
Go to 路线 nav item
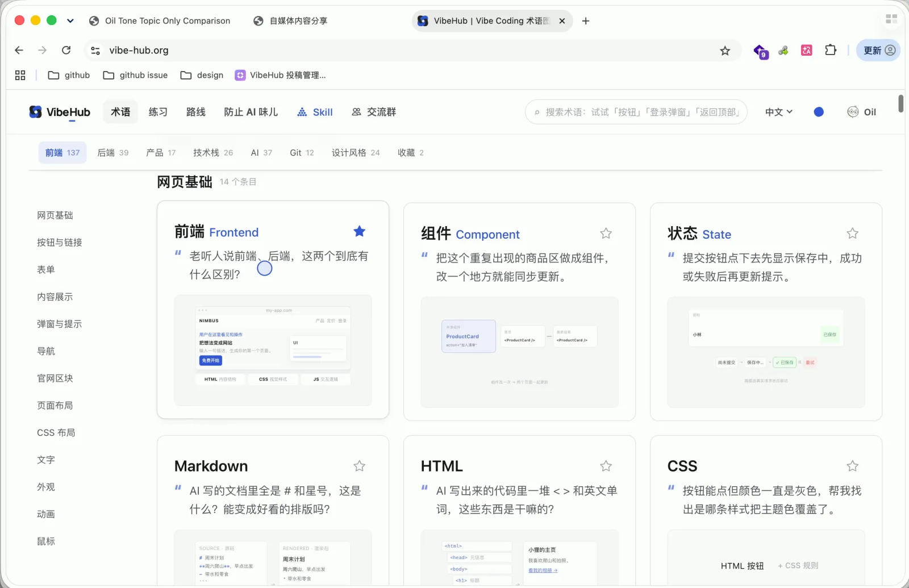[196, 112]
